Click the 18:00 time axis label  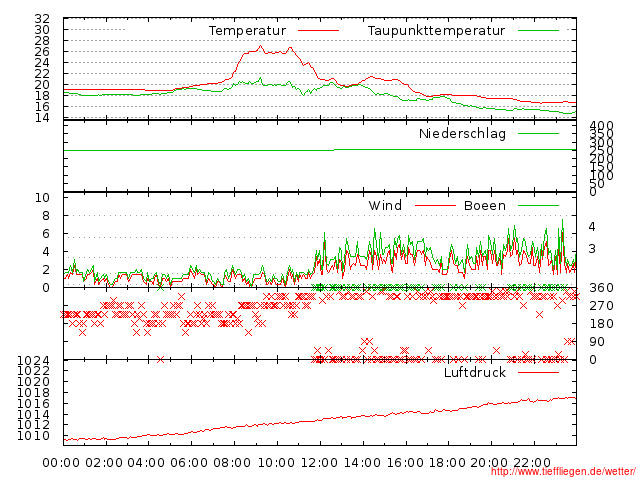[447, 462]
